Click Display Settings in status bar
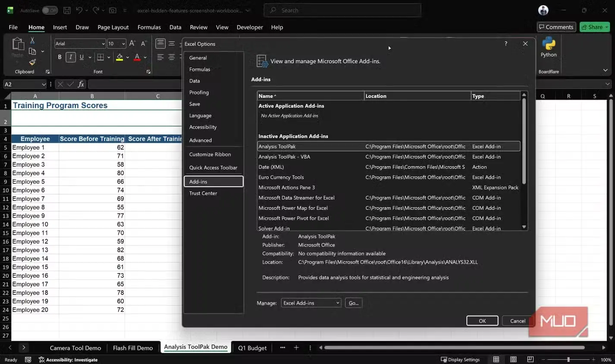 pyautogui.click(x=460, y=360)
